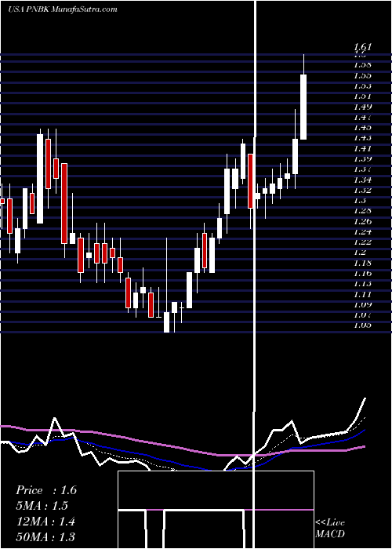The width and height of the screenshot is (392, 549).
Task: Click the 1.49 price axis label
Action: click(x=362, y=107)
